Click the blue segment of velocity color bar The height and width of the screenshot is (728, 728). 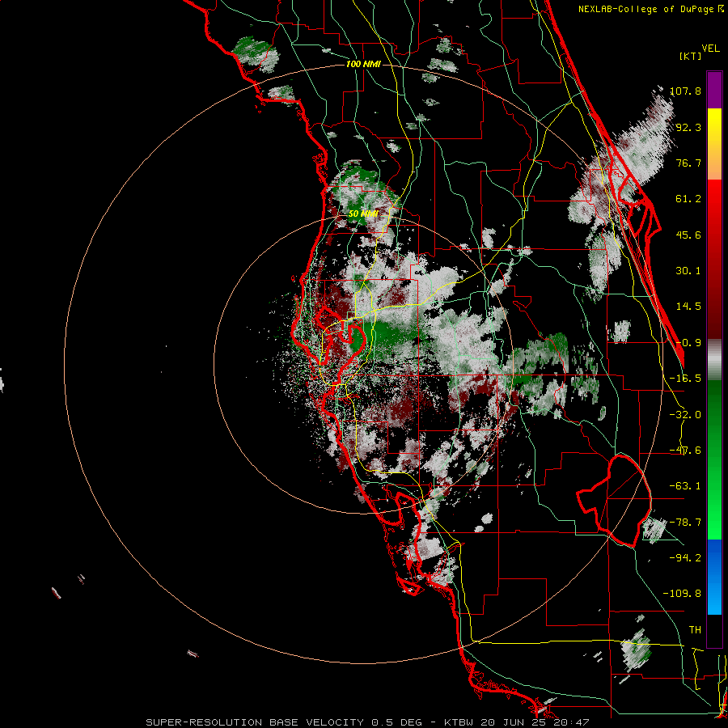(714, 577)
